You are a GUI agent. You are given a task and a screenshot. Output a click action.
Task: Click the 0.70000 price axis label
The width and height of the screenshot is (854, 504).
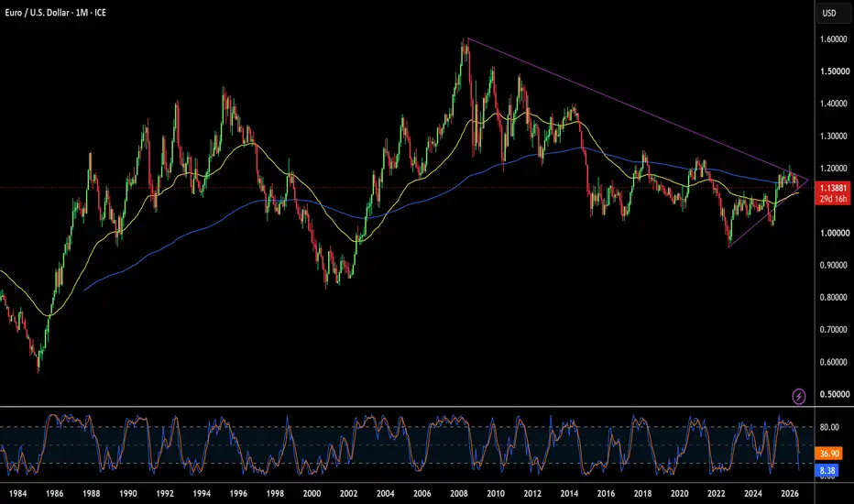pyautogui.click(x=834, y=330)
